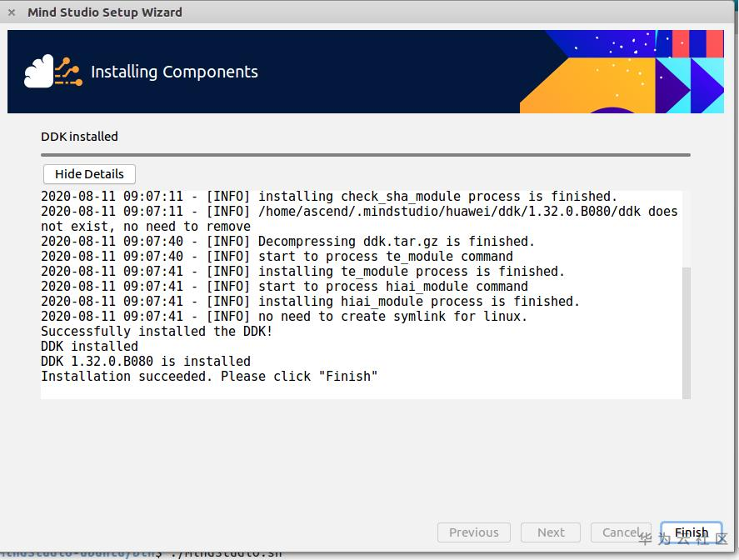Click the Hide Details button

89,174
